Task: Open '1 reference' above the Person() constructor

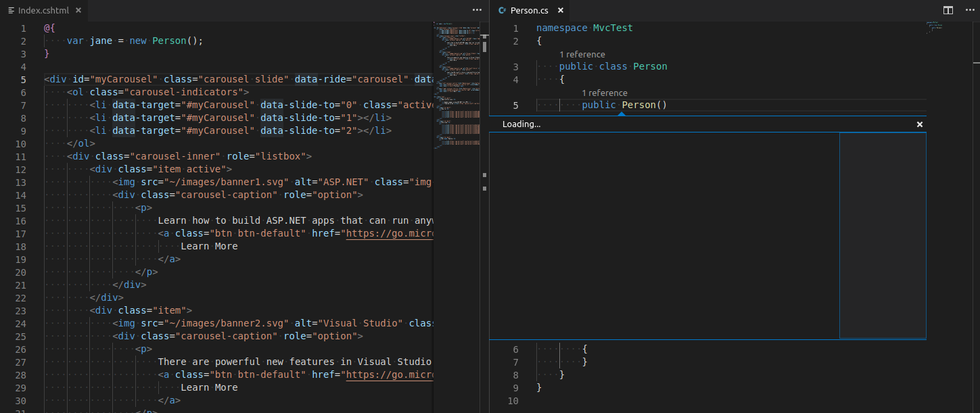Action: click(604, 93)
